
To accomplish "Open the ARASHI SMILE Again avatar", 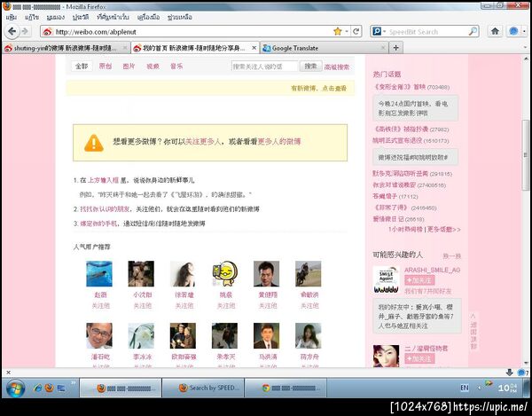I will (x=386, y=279).
